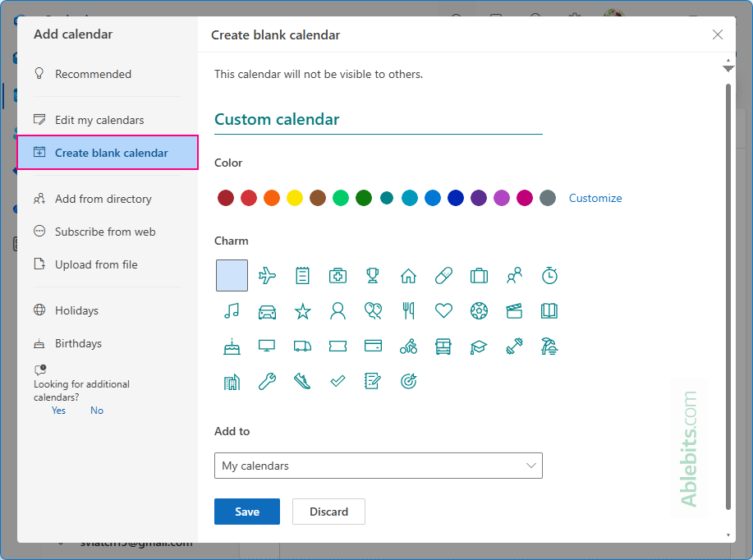Click the Save button
753x560 pixels.
[247, 512]
